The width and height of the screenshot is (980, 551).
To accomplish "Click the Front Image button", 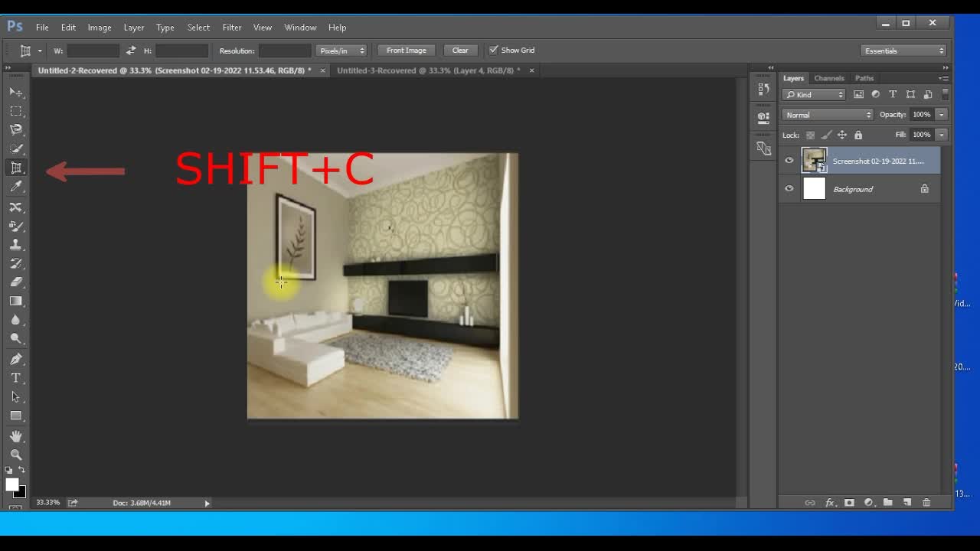I will [406, 51].
